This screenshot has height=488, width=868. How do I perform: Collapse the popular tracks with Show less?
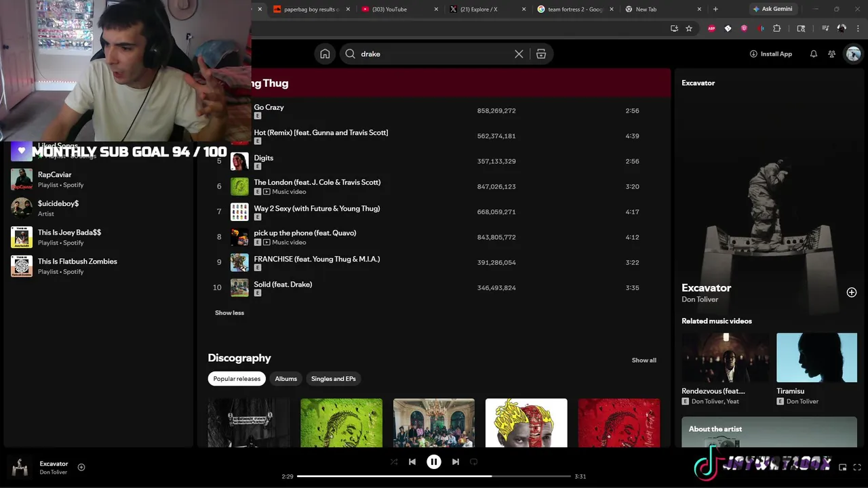pyautogui.click(x=229, y=312)
